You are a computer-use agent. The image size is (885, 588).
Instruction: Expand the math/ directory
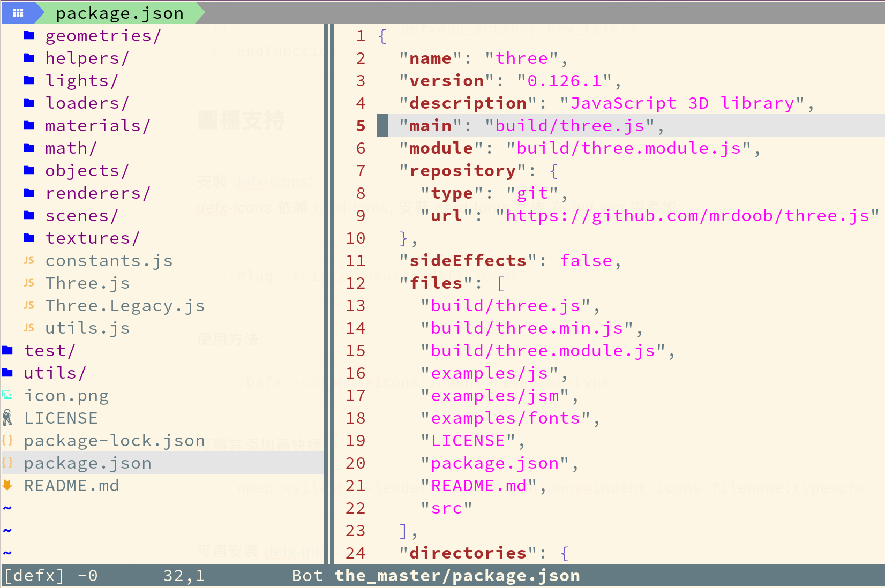71,148
